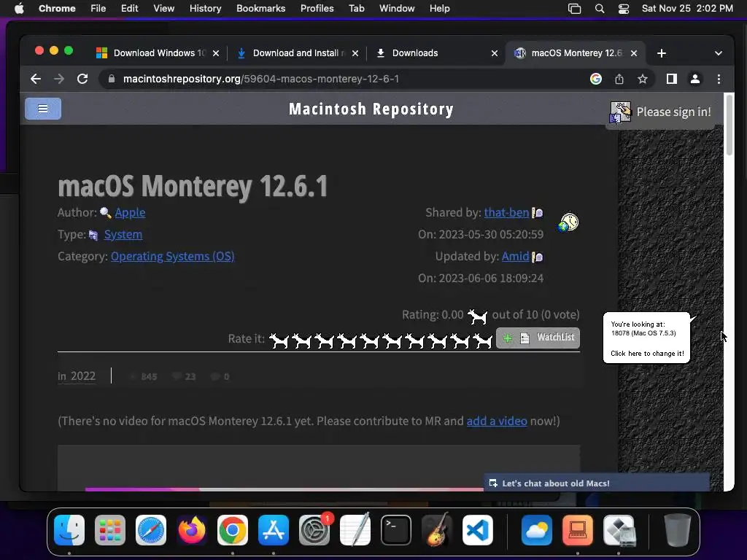The height and width of the screenshot is (560, 747).
Task: Open that-ben user profile link
Action: point(506,212)
